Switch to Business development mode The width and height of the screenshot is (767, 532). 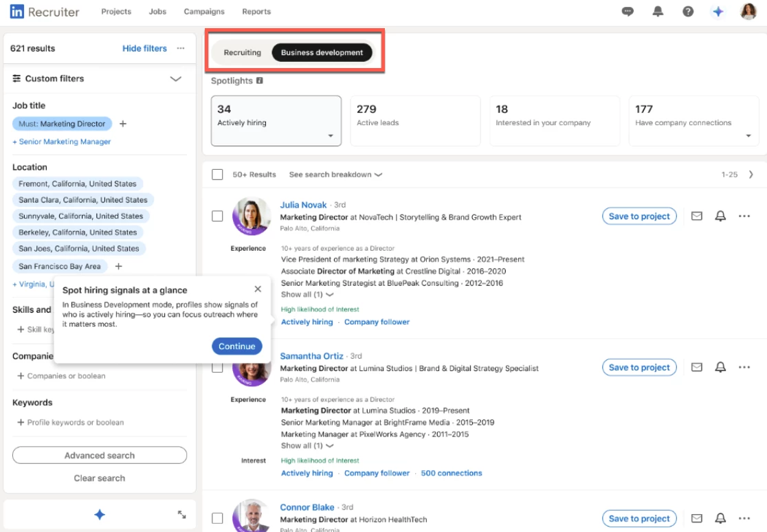[322, 52]
